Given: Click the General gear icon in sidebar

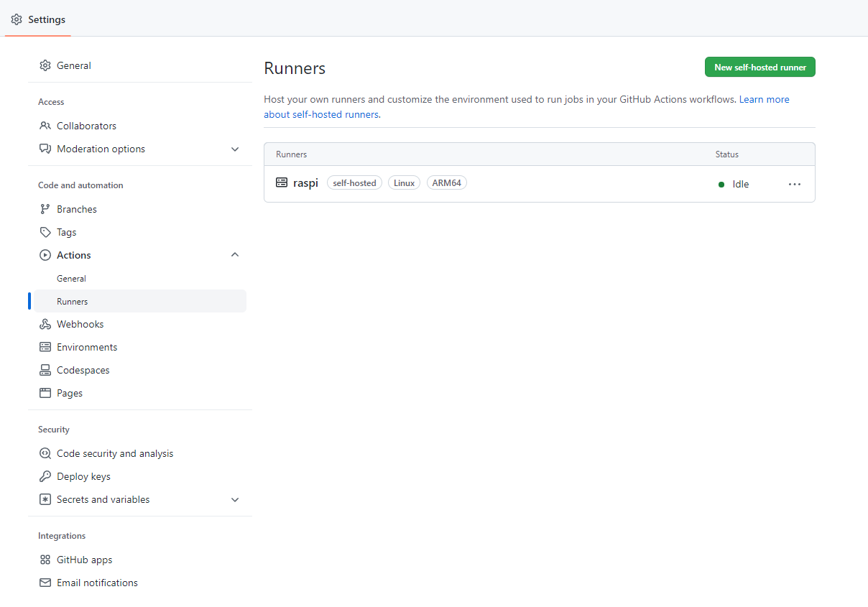Looking at the screenshot, I should (45, 65).
